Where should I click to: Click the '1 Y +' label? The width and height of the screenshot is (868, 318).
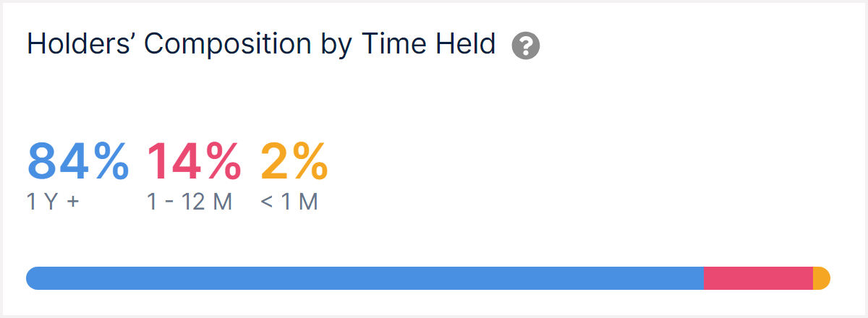point(54,202)
